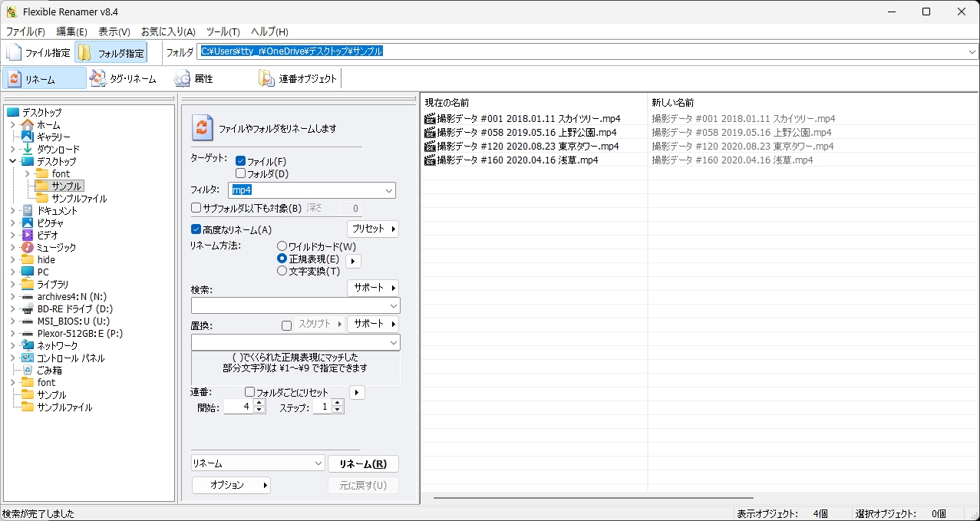Select the 属性 attribute icon
The width and height of the screenshot is (980, 521).
click(182, 78)
